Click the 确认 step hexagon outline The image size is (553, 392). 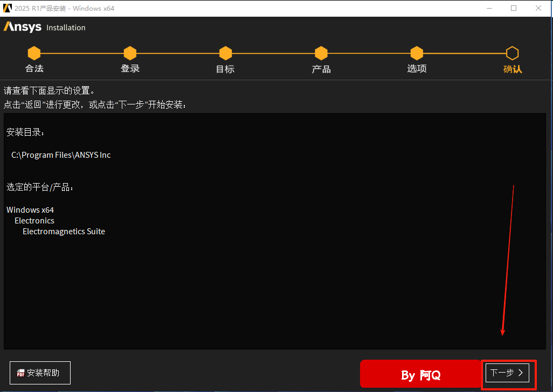(513, 53)
